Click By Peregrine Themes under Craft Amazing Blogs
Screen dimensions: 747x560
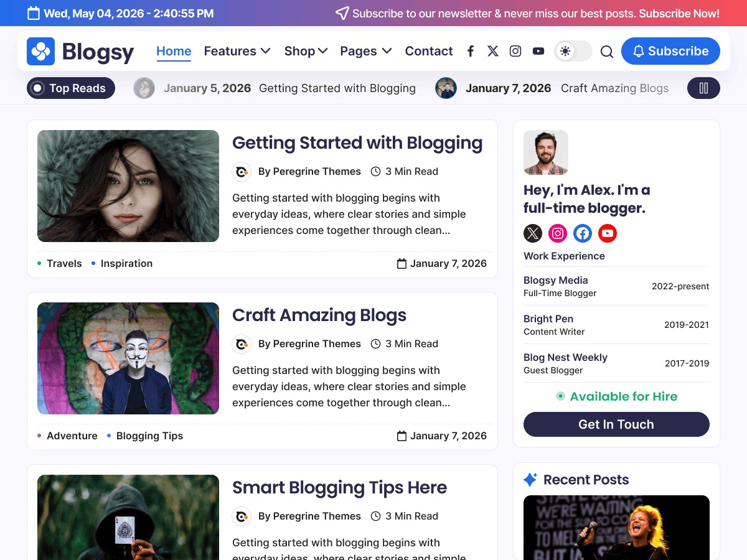click(309, 343)
